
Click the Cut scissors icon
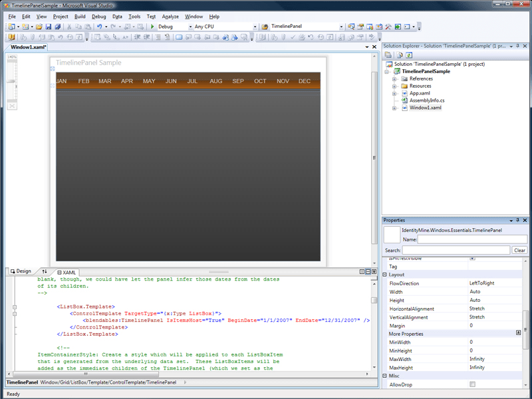(x=69, y=27)
